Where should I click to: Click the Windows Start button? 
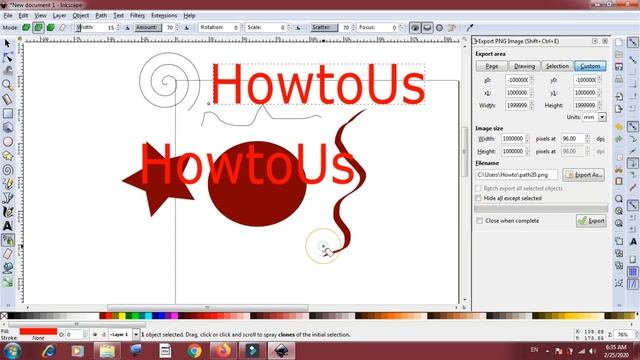tap(12, 351)
